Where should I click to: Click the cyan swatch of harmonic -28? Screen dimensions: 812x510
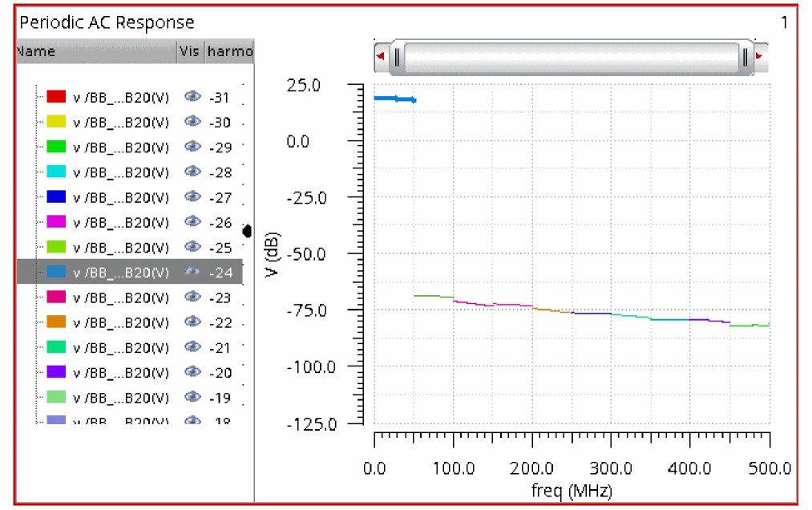coord(55,172)
